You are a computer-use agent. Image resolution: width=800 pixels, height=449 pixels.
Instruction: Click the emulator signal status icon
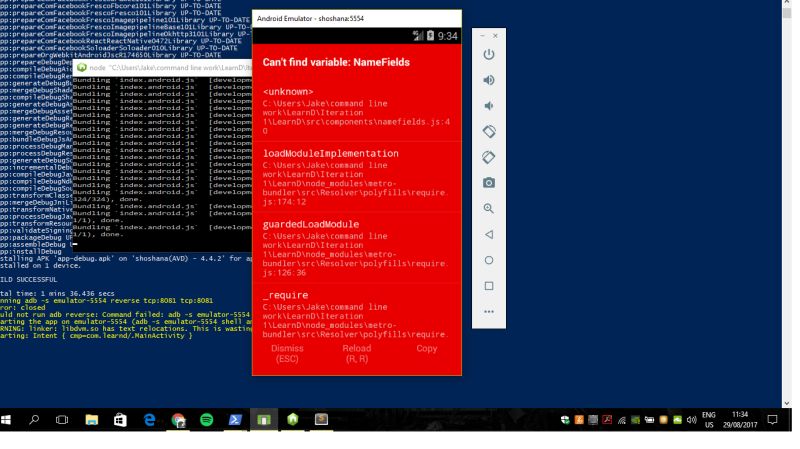418,35
